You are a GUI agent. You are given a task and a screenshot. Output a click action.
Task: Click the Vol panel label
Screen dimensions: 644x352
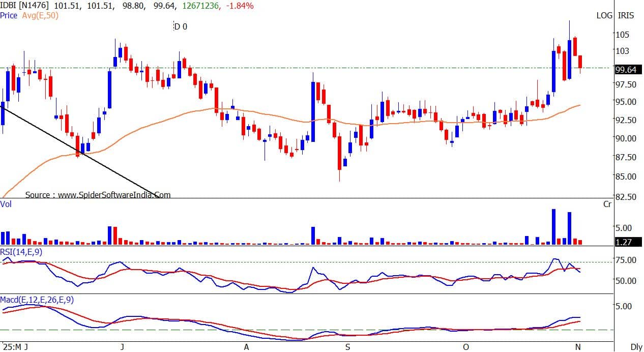[6, 203]
